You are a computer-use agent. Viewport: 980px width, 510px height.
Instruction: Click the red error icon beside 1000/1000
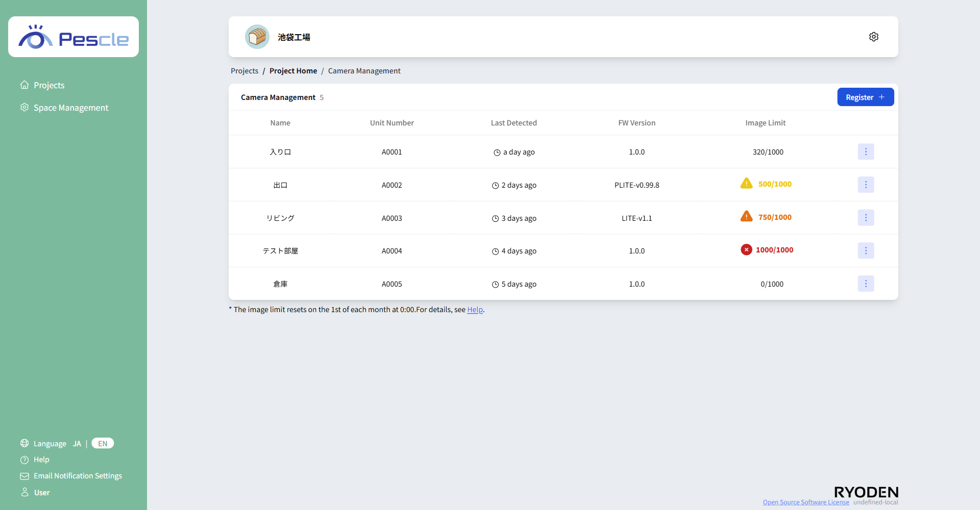click(746, 249)
